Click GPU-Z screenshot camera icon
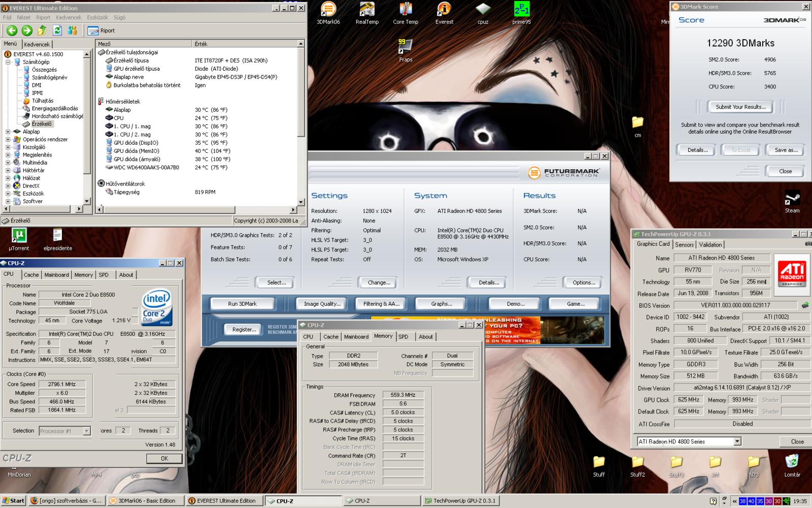This screenshot has height=508, width=812. tap(807, 244)
